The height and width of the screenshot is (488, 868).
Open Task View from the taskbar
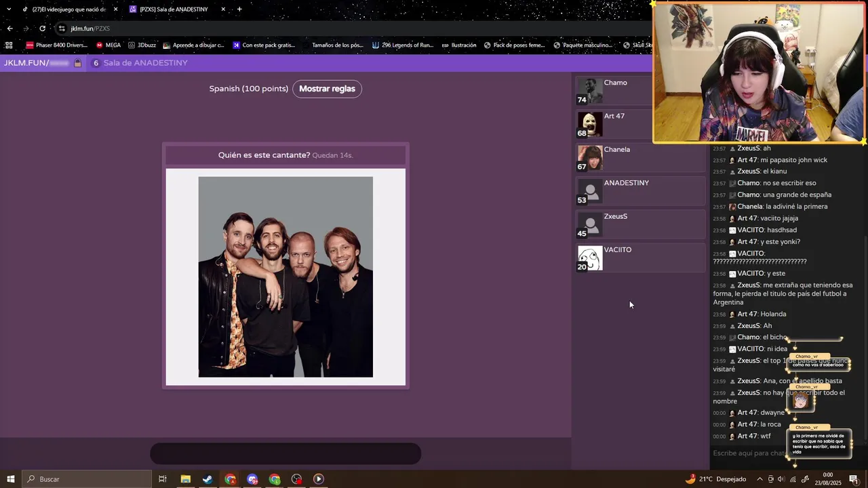pyautogui.click(x=163, y=479)
